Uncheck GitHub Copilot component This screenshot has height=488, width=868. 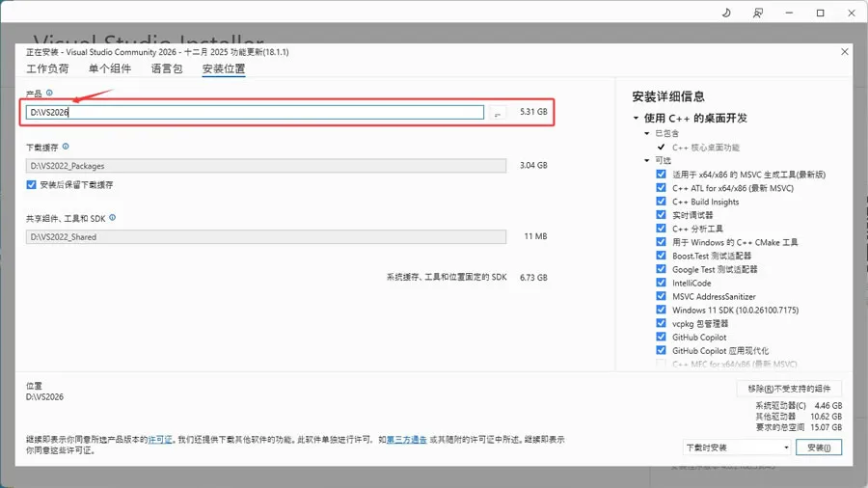[x=661, y=337]
